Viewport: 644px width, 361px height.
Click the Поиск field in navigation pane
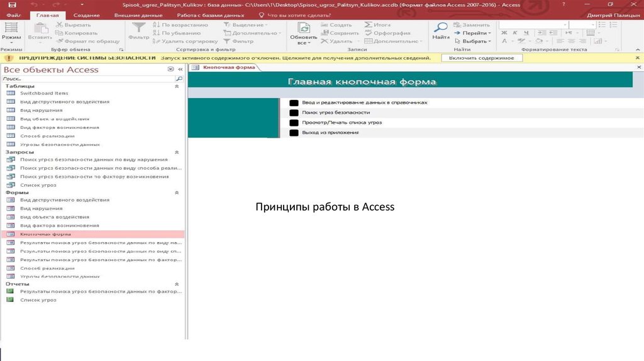pos(87,79)
